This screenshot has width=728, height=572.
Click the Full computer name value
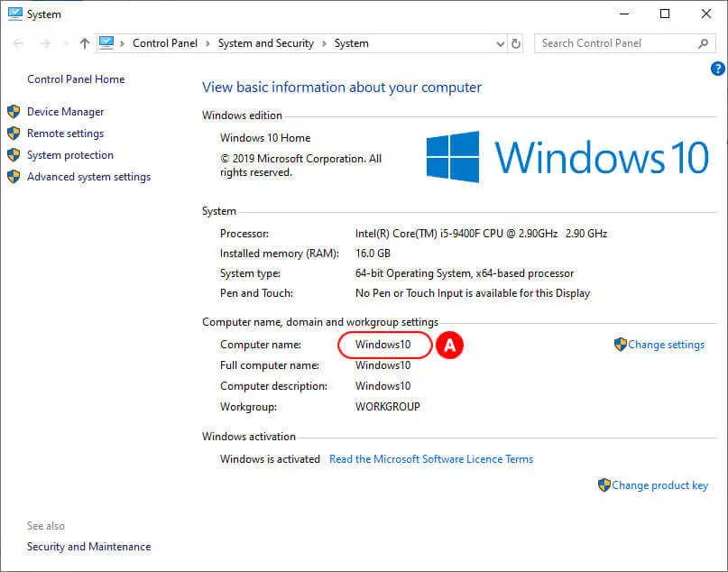tap(383, 365)
